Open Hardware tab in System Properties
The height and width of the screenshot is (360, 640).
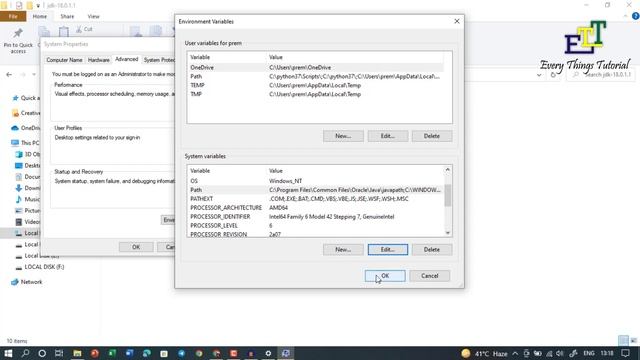point(99,60)
